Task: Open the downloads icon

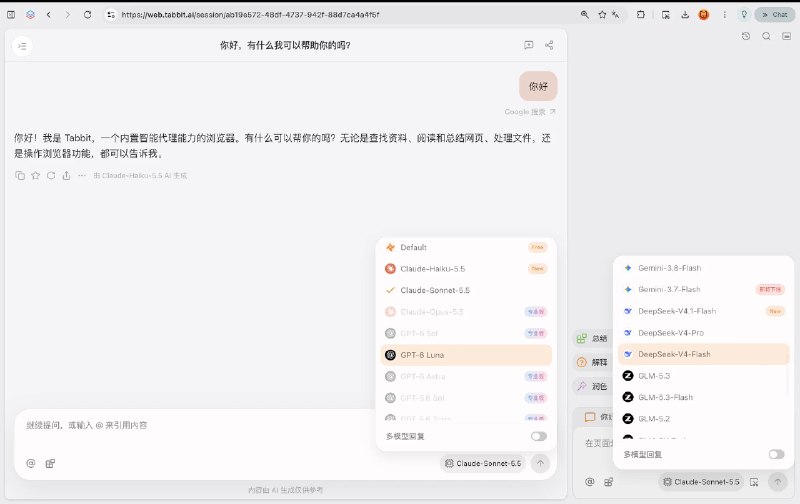Action: tap(685, 15)
